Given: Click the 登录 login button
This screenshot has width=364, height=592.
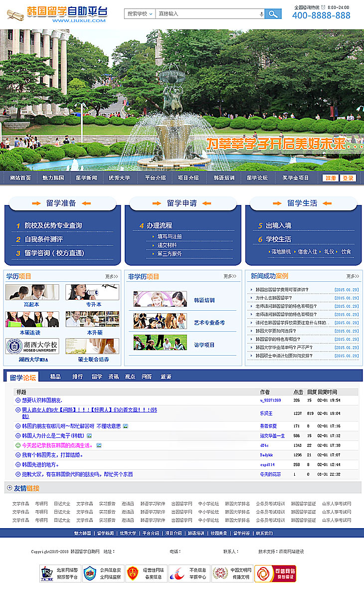Looking at the screenshot, I should (x=348, y=178).
